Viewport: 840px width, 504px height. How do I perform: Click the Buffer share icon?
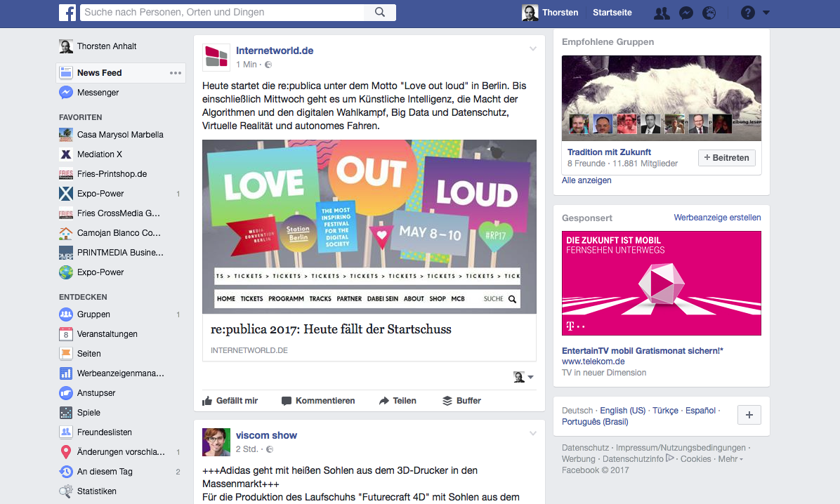[x=447, y=401]
